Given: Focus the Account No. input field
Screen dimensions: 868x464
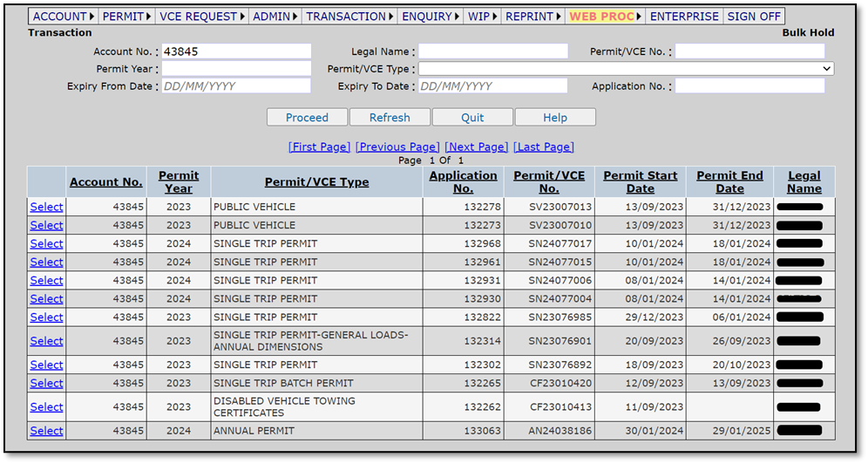Looking at the screenshot, I should click(236, 51).
